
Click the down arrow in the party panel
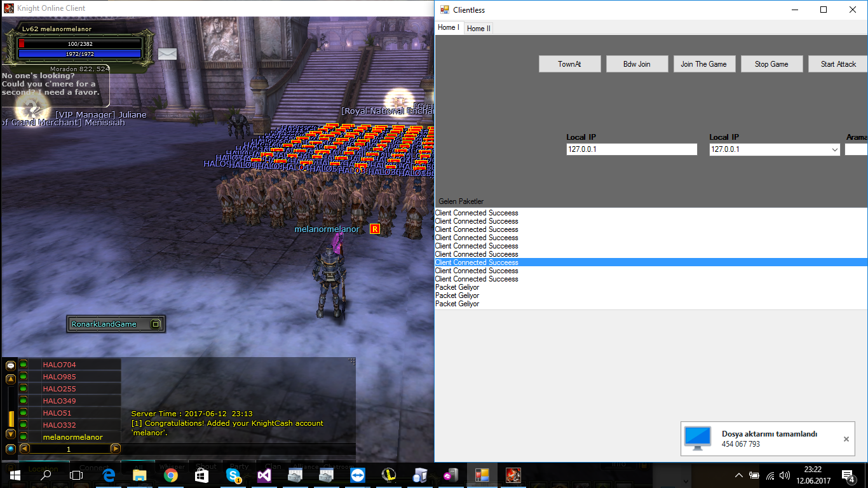pos(11,434)
